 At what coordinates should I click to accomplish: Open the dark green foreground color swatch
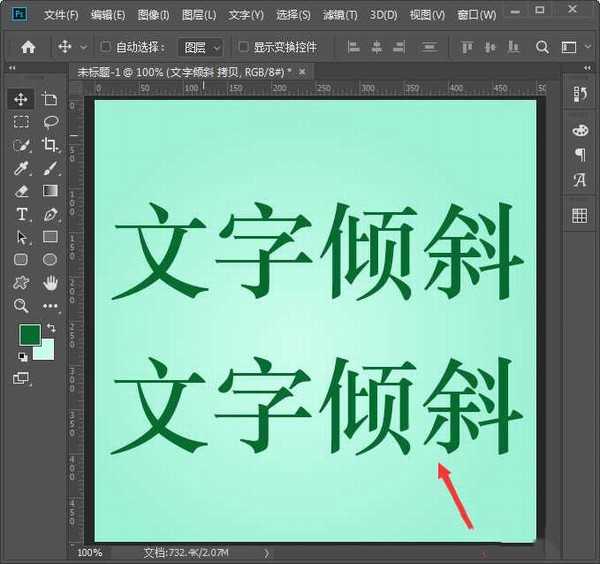(x=29, y=334)
